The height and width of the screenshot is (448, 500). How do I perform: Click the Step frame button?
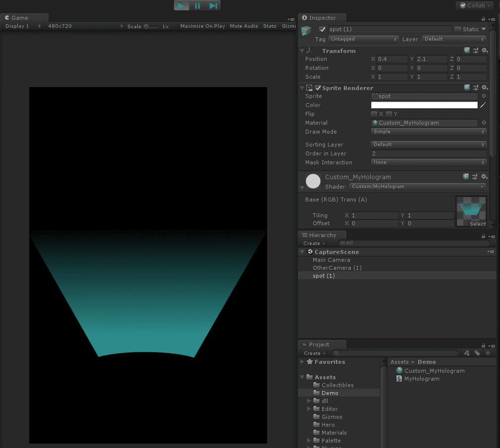pos(213,5)
